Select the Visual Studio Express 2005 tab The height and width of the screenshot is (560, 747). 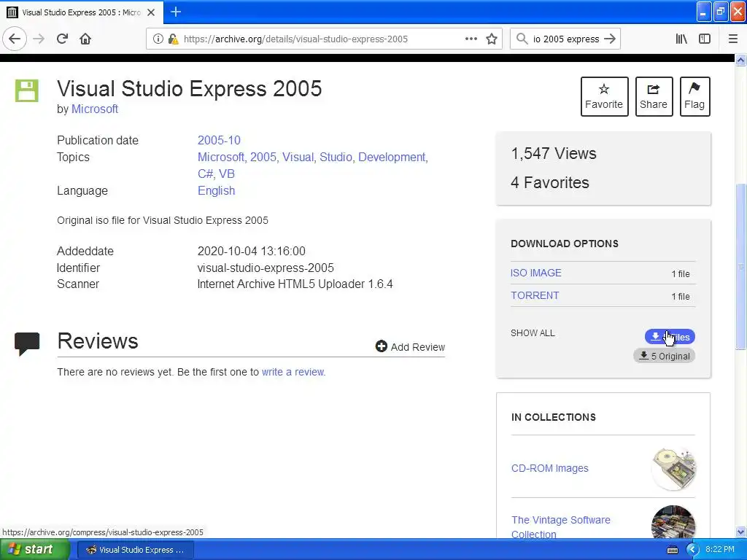point(82,12)
